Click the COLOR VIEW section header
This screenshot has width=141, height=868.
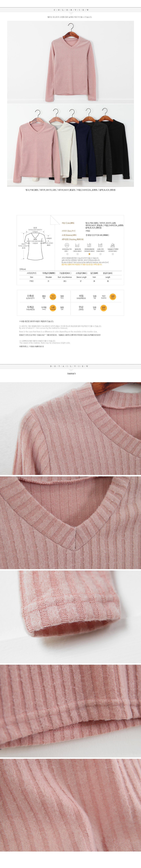coord(70,10)
